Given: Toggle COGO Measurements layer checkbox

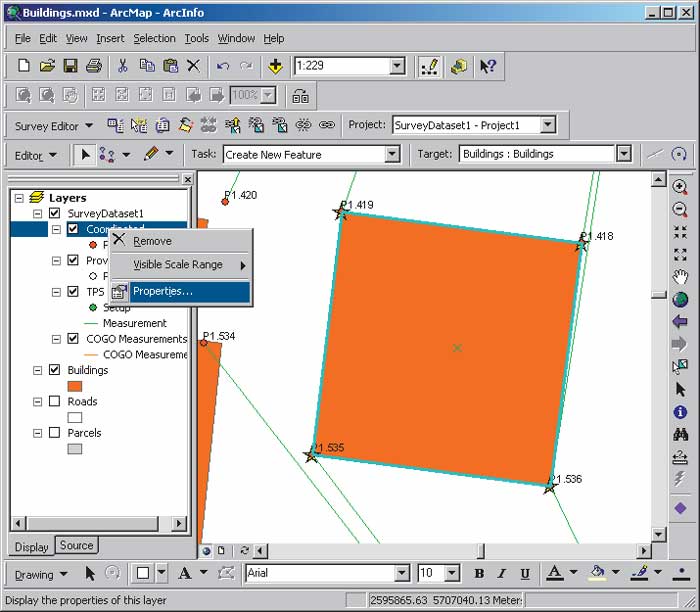Looking at the screenshot, I should point(73,338).
